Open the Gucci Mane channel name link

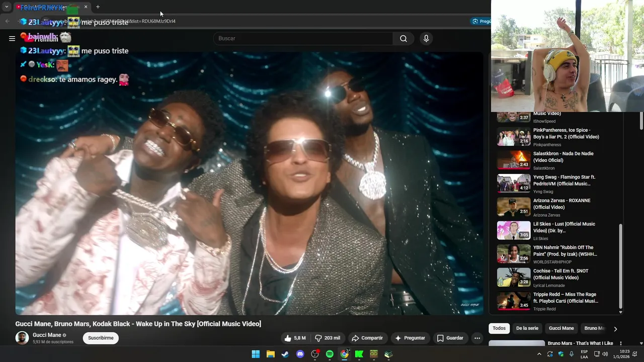[x=47, y=335]
